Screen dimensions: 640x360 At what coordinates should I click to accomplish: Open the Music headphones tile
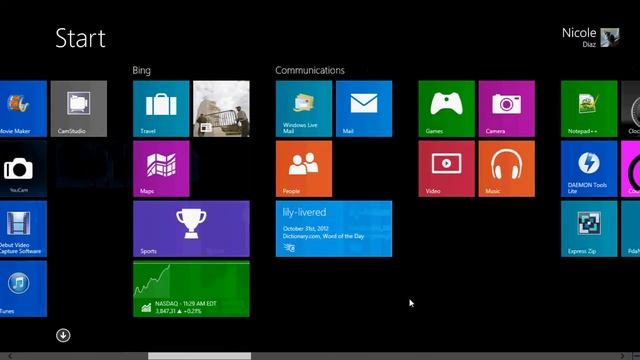tap(507, 169)
